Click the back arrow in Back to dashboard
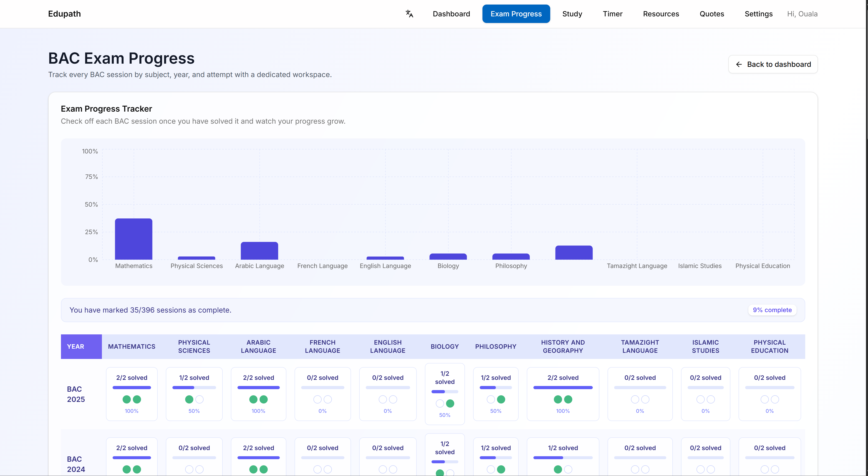 (x=739, y=64)
